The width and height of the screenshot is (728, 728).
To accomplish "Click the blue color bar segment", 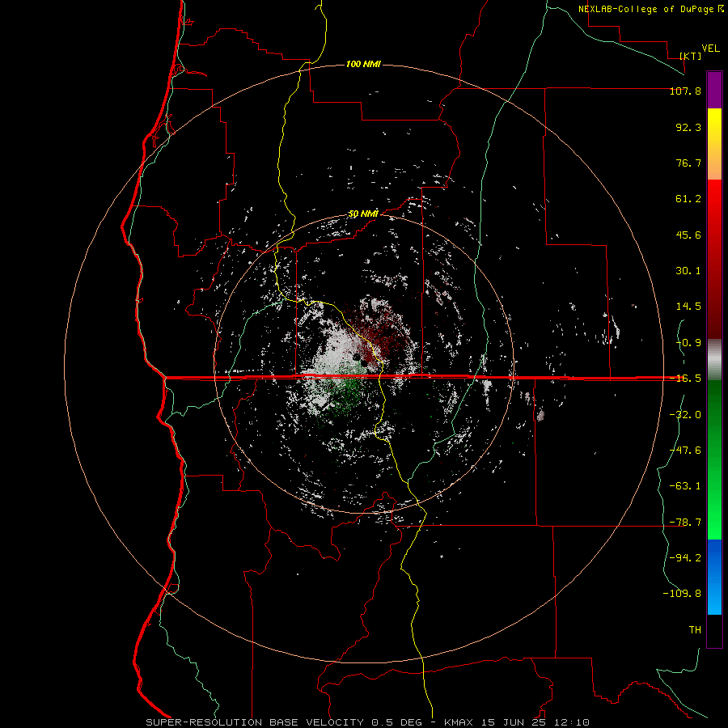I will point(714,577).
